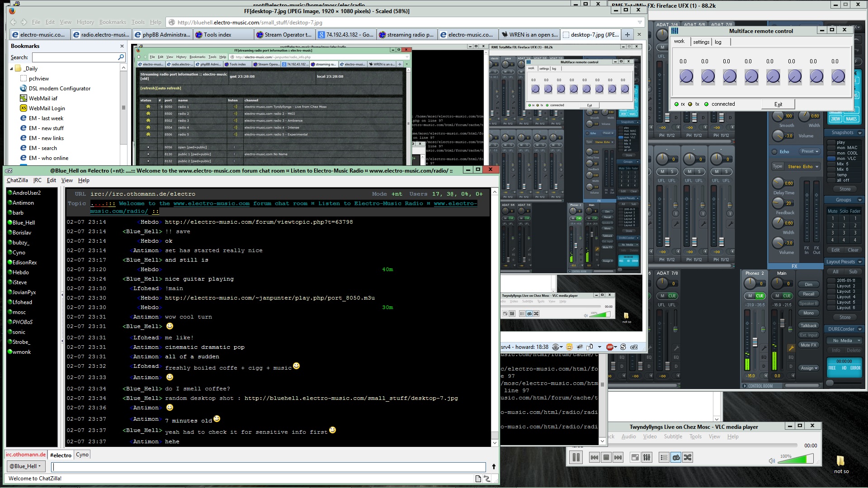Click bookmarks search magnifier icon

[121, 57]
